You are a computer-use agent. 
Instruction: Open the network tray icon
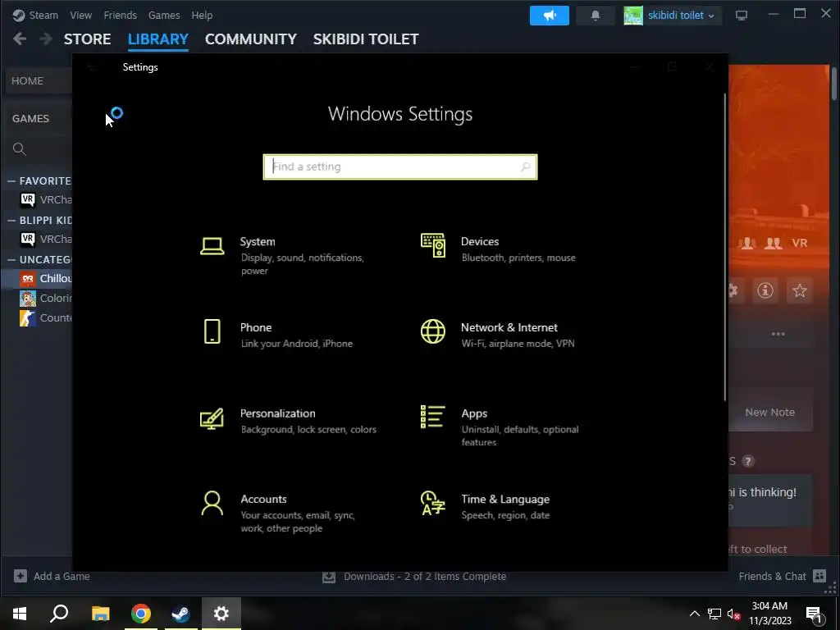(714, 614)
